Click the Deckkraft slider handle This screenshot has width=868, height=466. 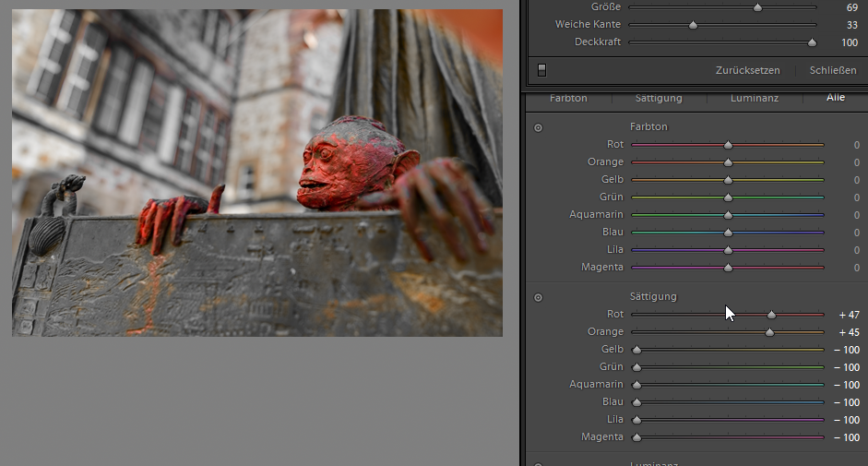[812, 42]
